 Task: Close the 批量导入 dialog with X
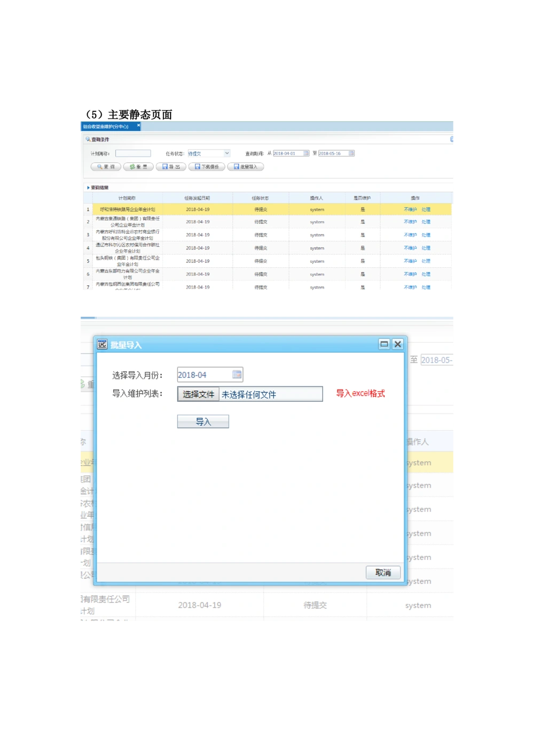pyautogui.click(x=398, y=344)
